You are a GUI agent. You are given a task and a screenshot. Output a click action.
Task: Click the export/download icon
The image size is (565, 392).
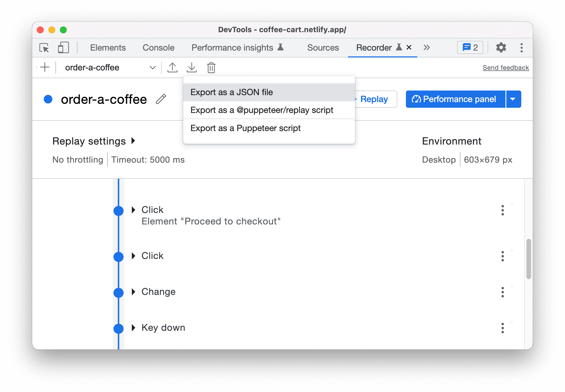(x=192, y=68)
